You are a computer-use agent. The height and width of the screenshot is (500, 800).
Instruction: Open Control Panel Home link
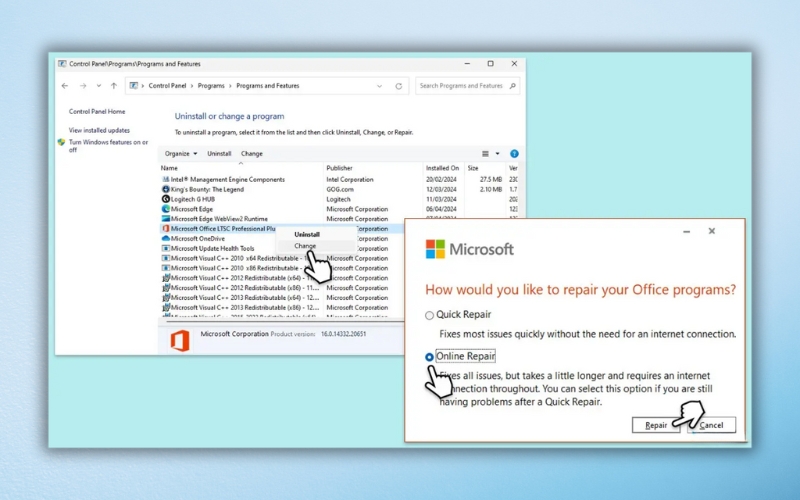click(97, 111)
